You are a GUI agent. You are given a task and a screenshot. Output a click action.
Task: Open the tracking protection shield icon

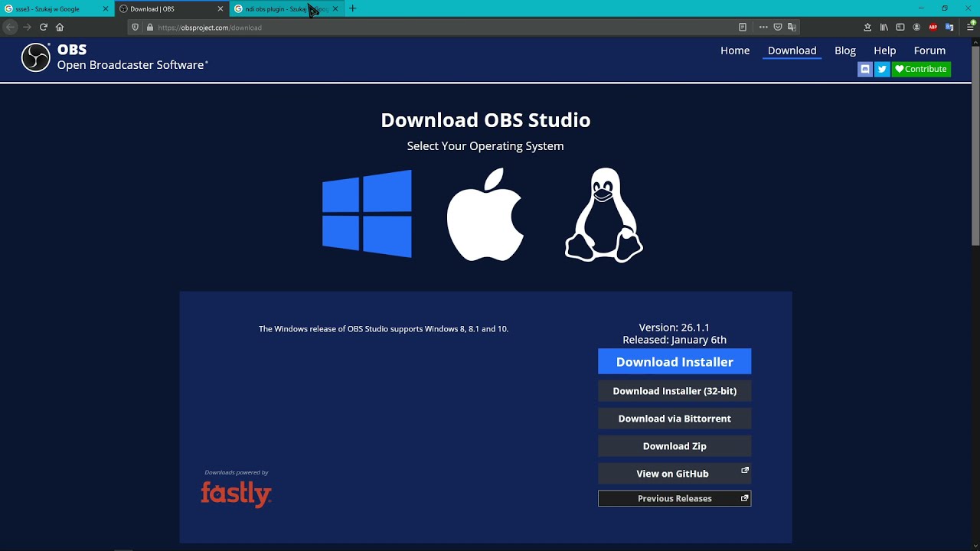click(136, 28)
